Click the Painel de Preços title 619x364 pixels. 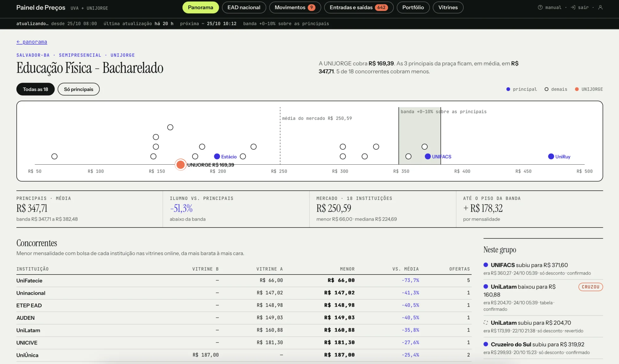tap(41, 7)
